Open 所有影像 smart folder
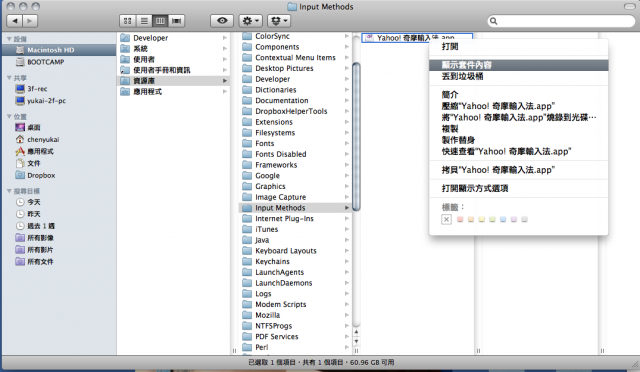640x372 pixels. tap(59, 238)
